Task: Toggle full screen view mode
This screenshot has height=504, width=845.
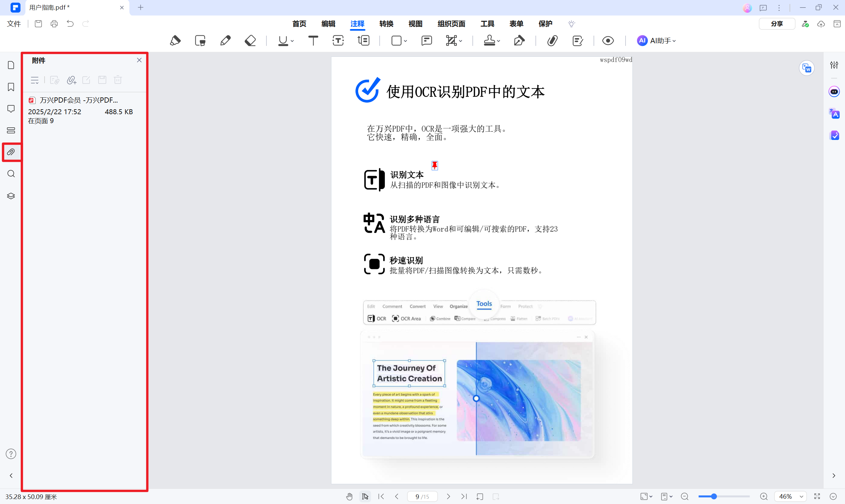Action: click(818, 496)
